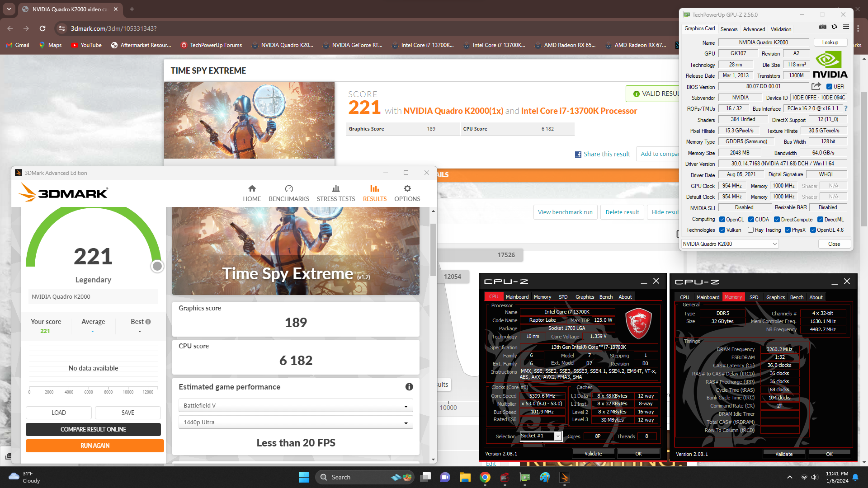Click GPU-Z BIOS export share icon
The image size is (868, 488).
816,86
